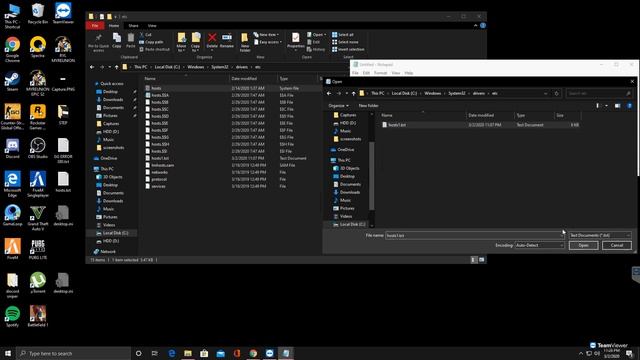Image resolution: width=640 pixels, height=360 pixels.
Task: Click Pin to Quick access in ribbon
Action: pyautogui.click(x=98, y=42)
